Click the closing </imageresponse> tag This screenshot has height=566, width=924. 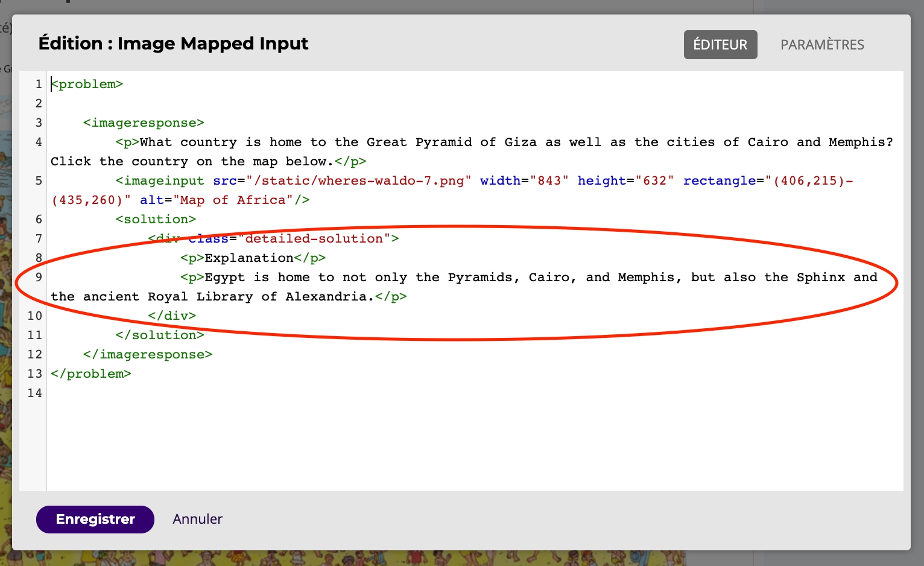(x=148, y=355)
